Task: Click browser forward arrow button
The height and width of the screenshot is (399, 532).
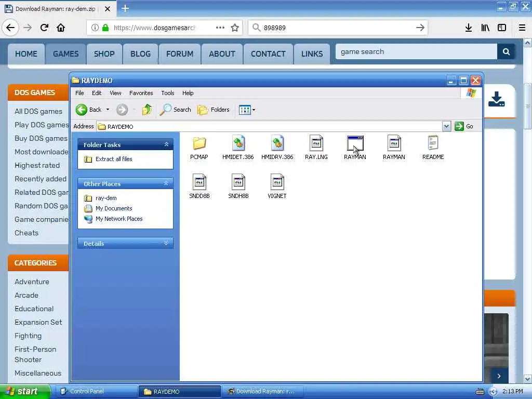Action: [x=28, y=28]
